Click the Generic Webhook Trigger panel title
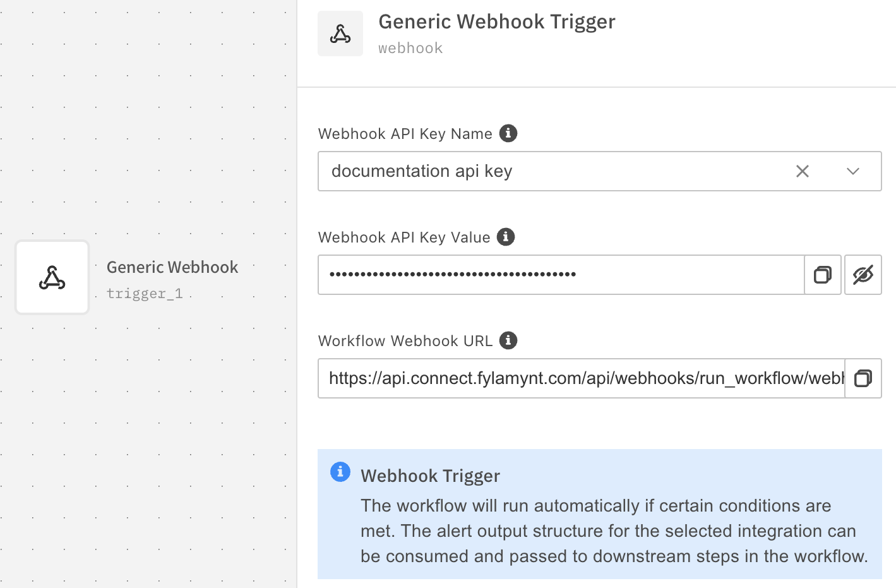 click(497, 21)
